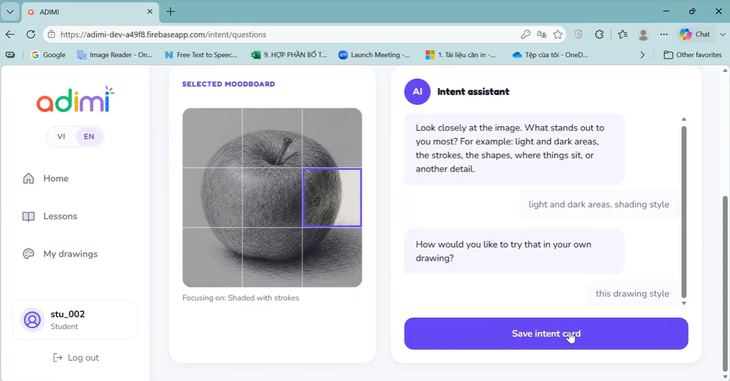
Task: Open the tab search dropdown
Action: 10,12
